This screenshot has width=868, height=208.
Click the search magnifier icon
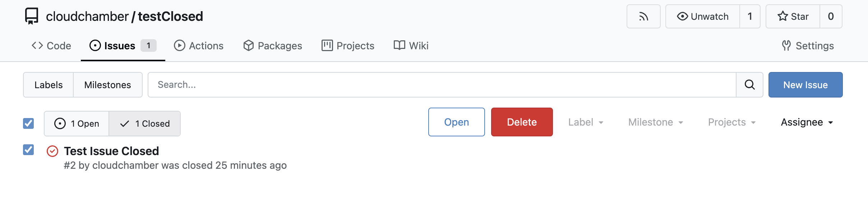[749, 85]
